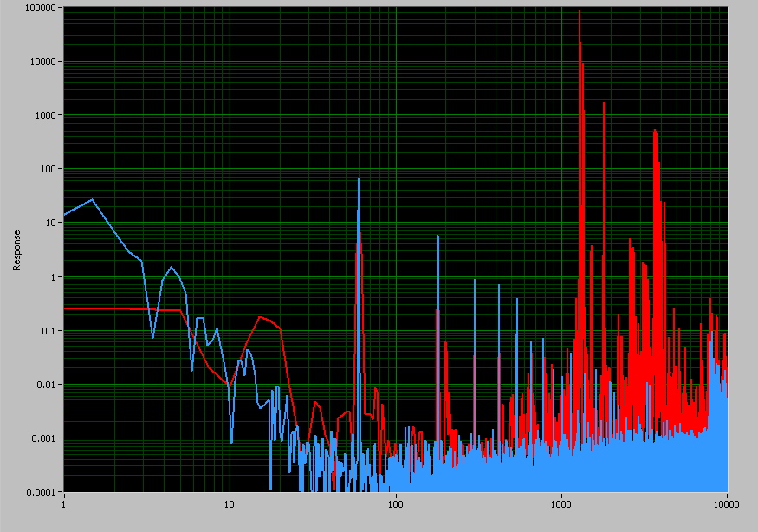Viewport: 758px width, 532px height.
Task: Click the blue spike's tip near 180
Action: (x=437, y=236)
